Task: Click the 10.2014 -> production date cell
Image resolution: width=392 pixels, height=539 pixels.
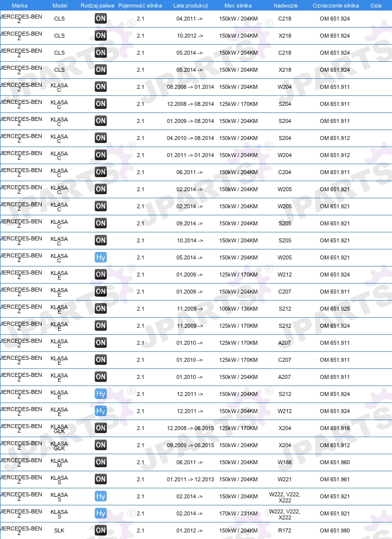Action: (190, 240)
